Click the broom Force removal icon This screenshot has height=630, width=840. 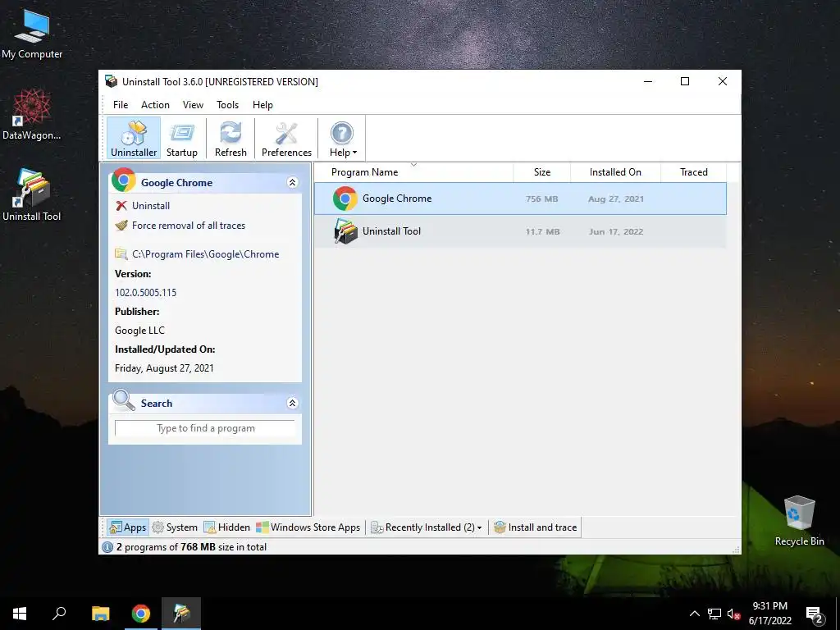coord(121,226)
